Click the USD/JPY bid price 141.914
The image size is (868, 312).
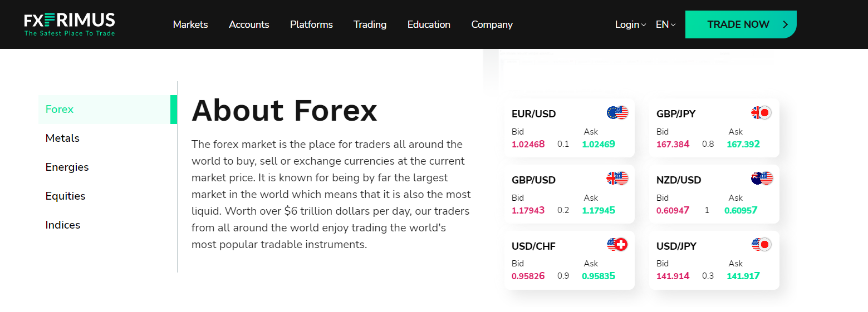[673, 276]
